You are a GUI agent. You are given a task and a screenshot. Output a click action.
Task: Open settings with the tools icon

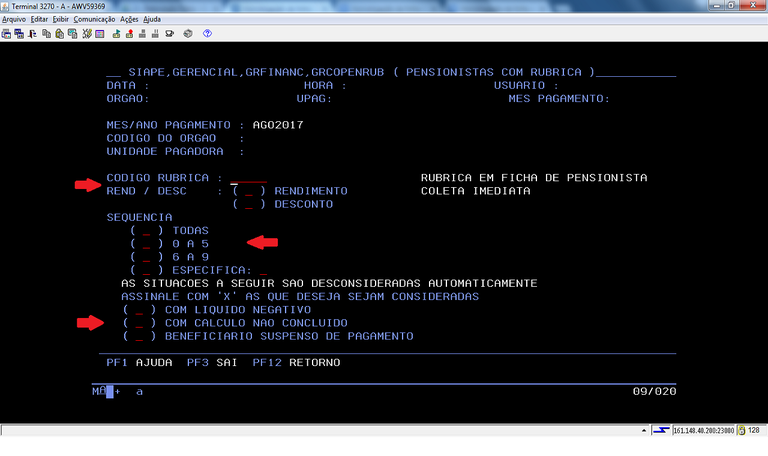(87, 34)
